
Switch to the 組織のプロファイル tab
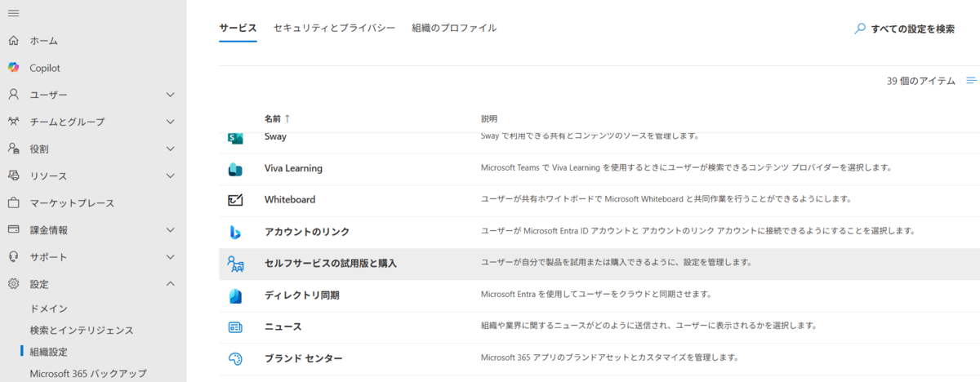(x=454, y=28)
